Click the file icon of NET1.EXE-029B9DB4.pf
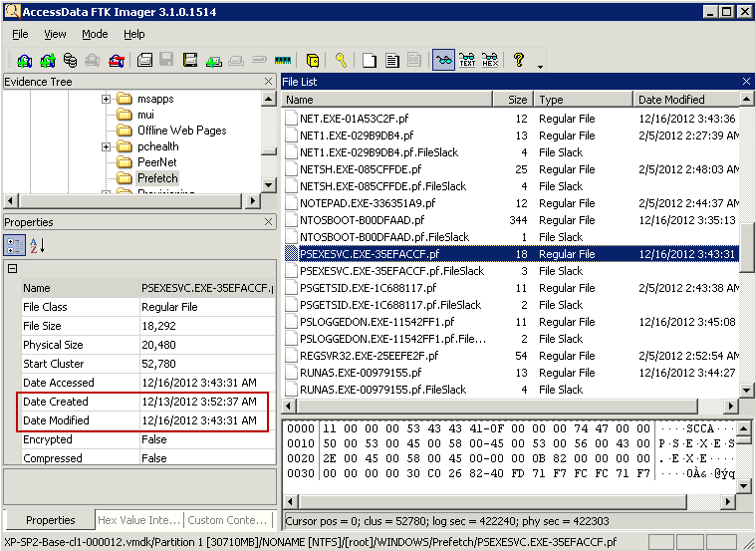This screenshot has height=551, width=756. pyautogui.click(x=291, y=136)
